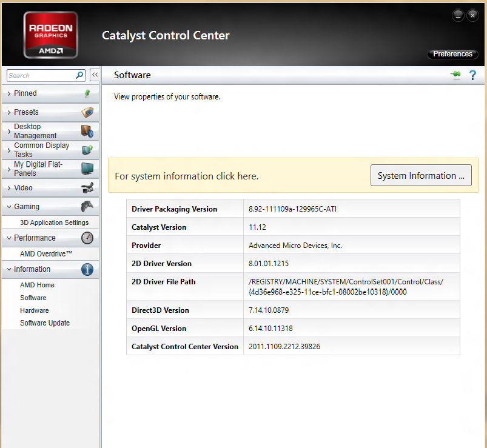The width and height of the screenshot is (487, 448).
Task: Click the Presets section label
Action: pos(26,112)
